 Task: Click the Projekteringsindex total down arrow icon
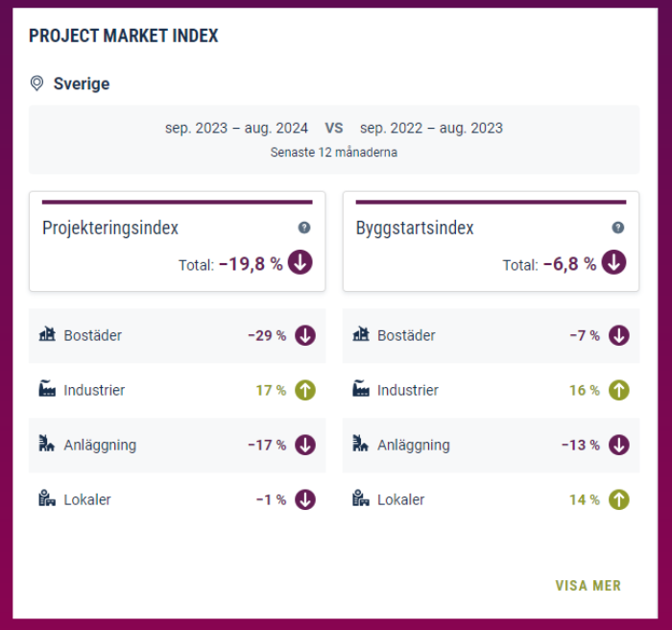(x=300, y=262)
